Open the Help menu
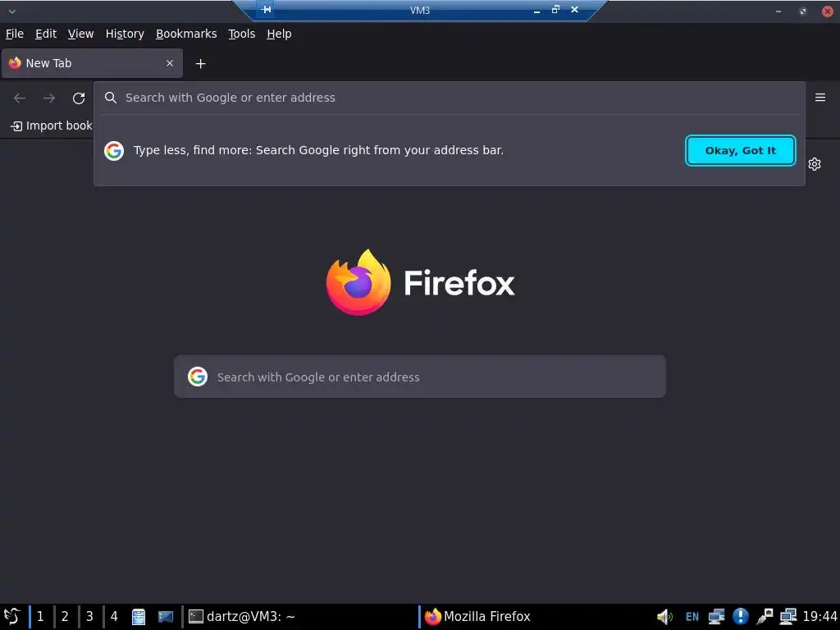The width and height of the screenshot is (840, 630). pos(279,34)
